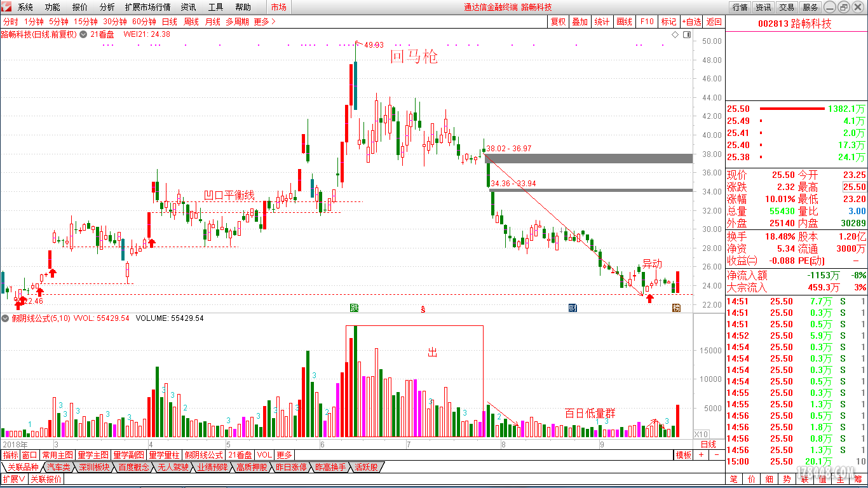The width and height of the screenshot is (868, 488).
Task: Select the 21看盘 indicator tab
Action: pyautogui.click(x=240, y=455)
